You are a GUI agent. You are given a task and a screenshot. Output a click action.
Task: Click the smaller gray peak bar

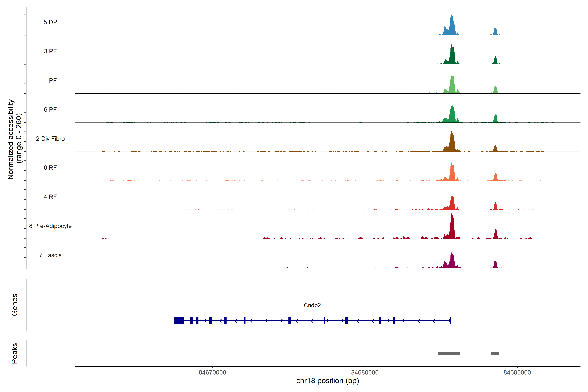[495, 353]
